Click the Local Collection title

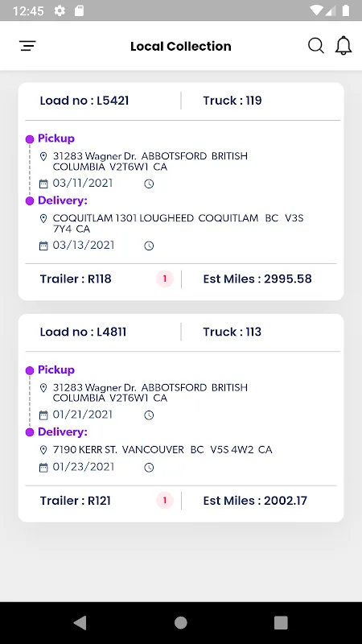point(180,47)
